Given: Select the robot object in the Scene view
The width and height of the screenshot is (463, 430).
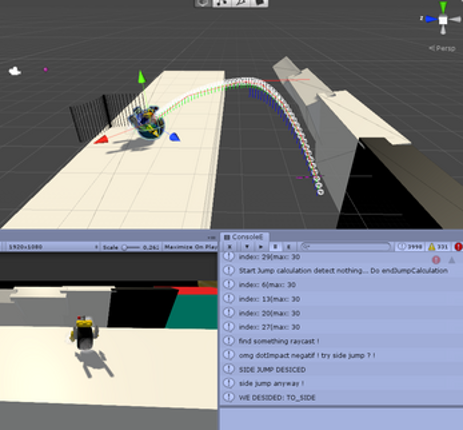Looking at the screenshot, I should click(148, 122).
